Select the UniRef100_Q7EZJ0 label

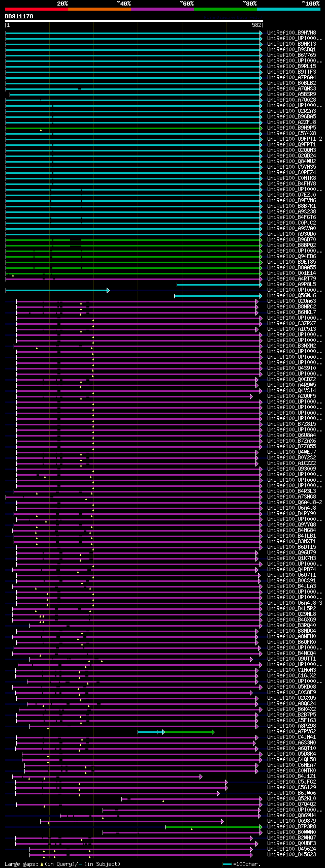pyautogui.click(x=291, y=195)
